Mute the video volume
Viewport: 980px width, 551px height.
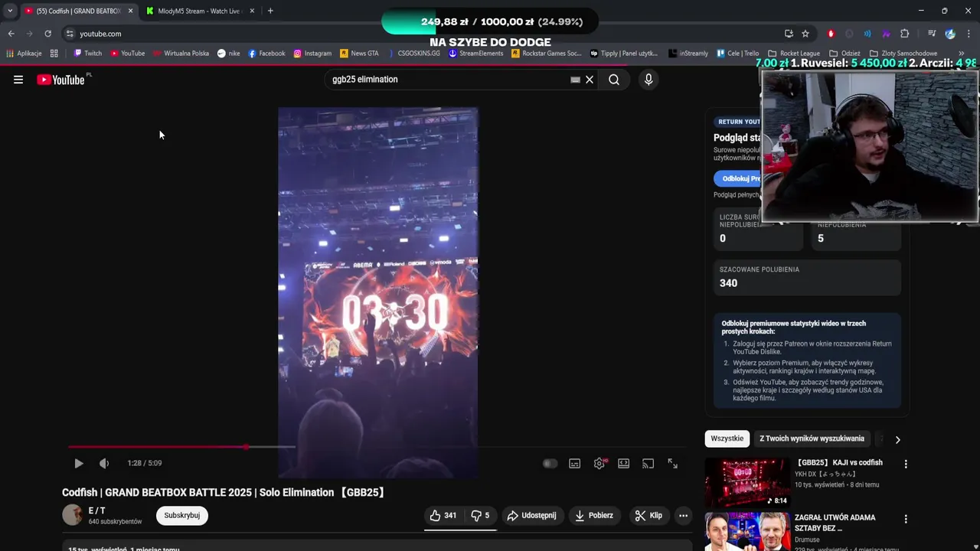(104, 463)
